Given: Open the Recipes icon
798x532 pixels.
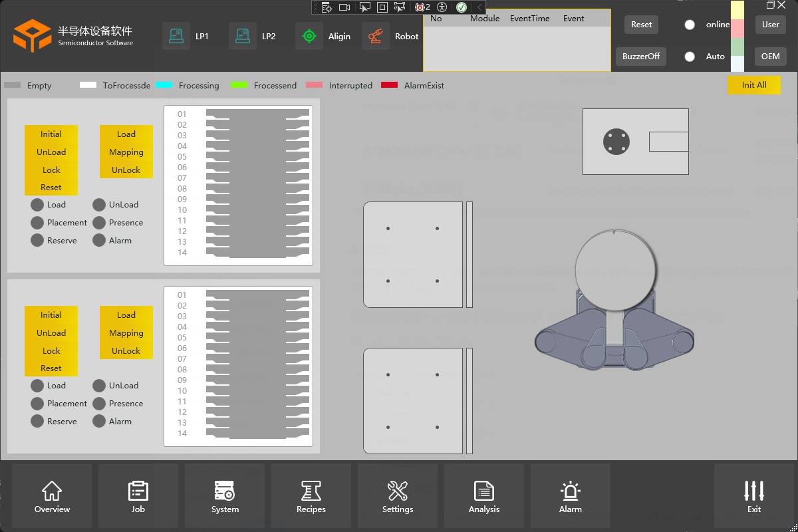Looking at the screenshot, I should tap(311, 491).
